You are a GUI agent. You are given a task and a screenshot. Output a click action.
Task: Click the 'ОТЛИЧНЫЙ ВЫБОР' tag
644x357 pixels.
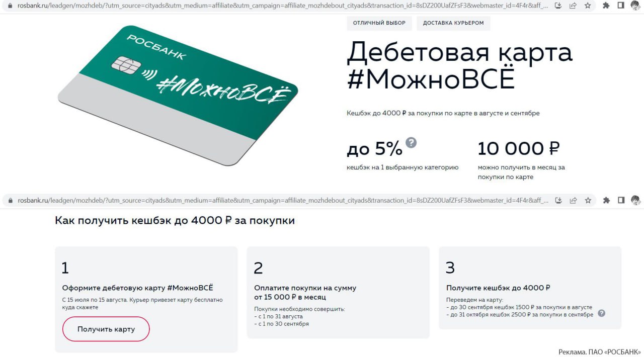pyautogui.click(x=379, y=23)
